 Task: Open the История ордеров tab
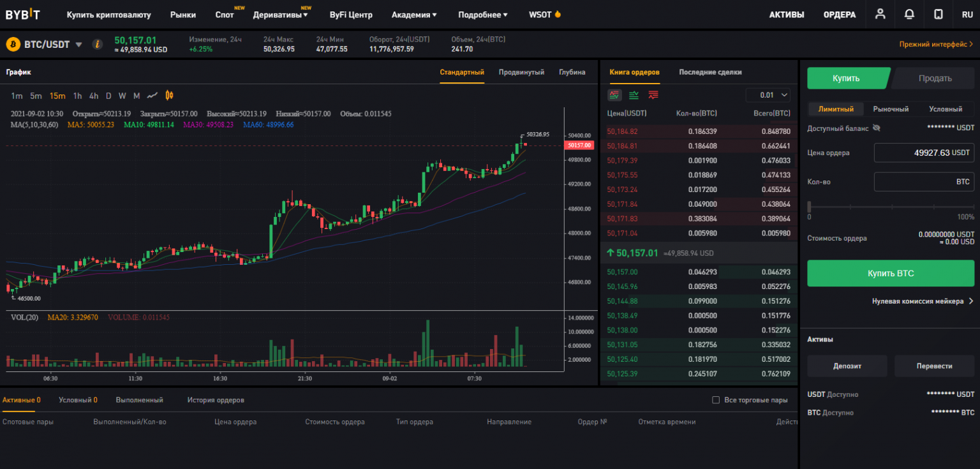click(x=216, y=400)
